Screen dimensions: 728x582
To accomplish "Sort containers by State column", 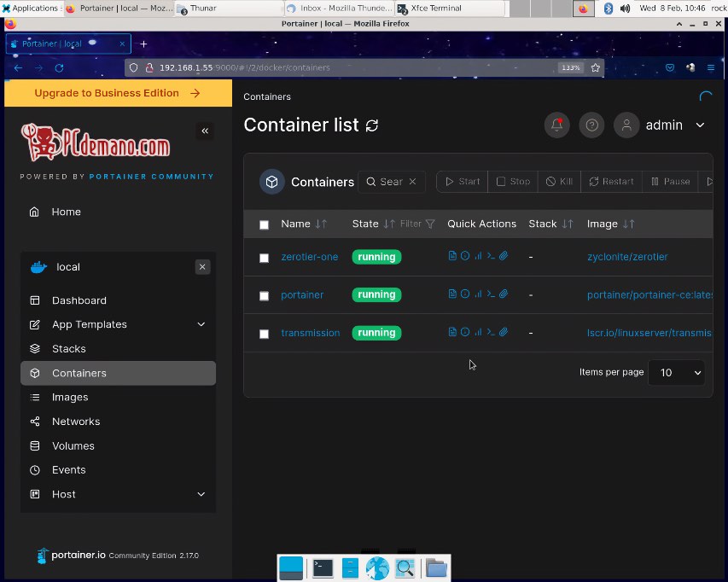I will [x=373, y=224].
